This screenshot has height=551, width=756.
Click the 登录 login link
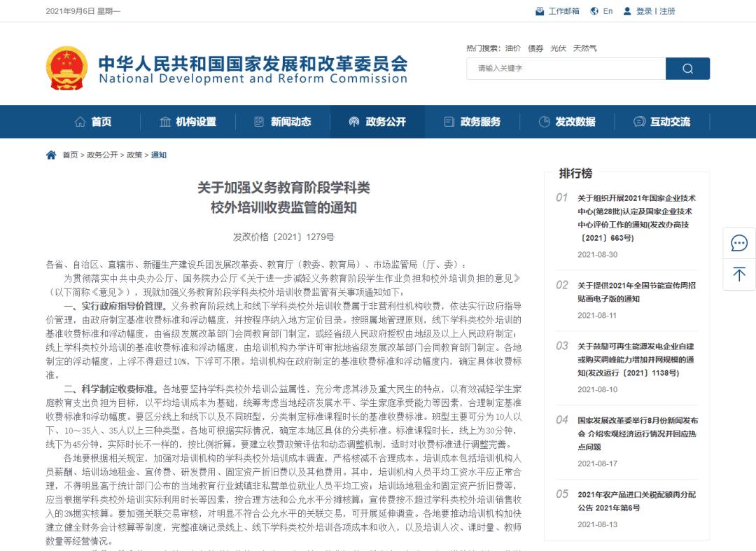coord(644,11)
